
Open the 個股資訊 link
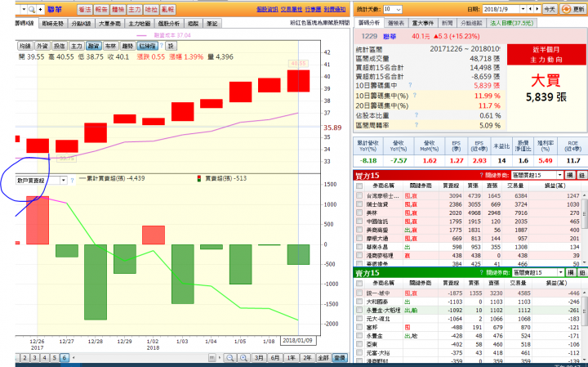click(267, 9)
